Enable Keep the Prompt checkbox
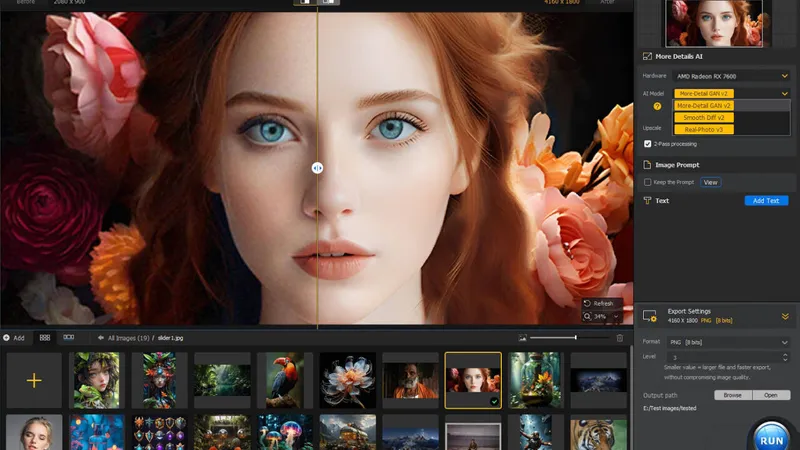The height and width of the screenshot is (450, 800). (x=648, y=182)
